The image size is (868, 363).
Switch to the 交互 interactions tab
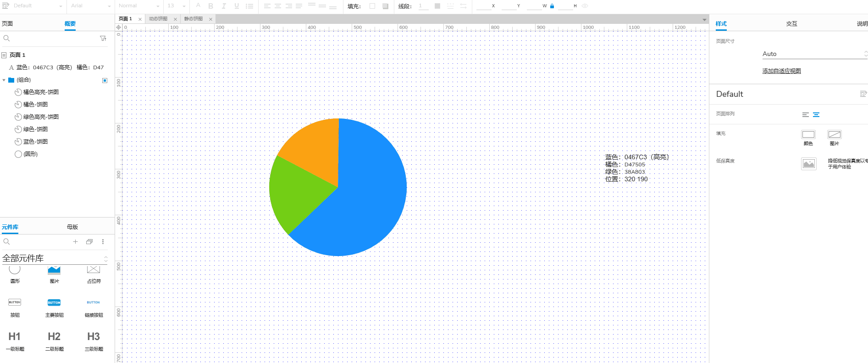click(791, 24)
